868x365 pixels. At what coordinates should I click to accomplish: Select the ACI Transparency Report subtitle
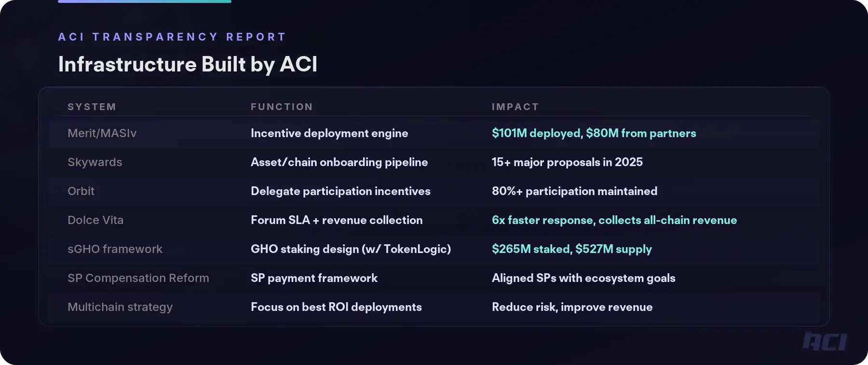point(172,37)
